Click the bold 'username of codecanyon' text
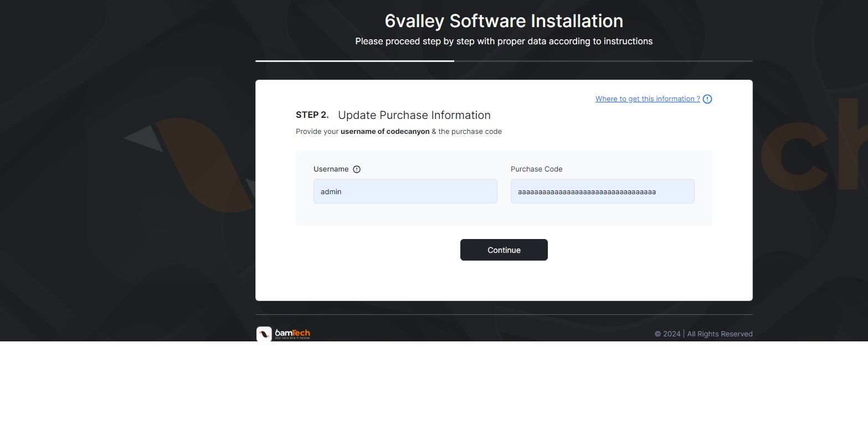Viewport: 868px width, 436px height. click(385, 132)
